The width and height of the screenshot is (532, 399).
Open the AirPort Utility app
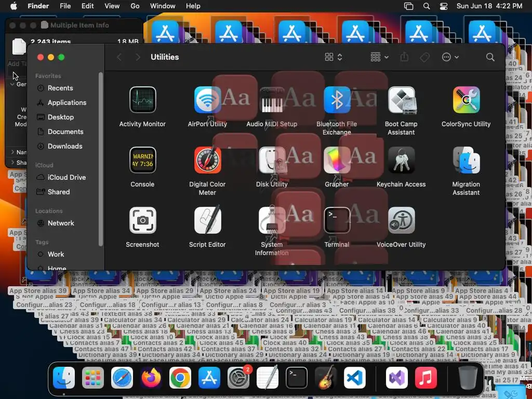[x=207, y=100]
